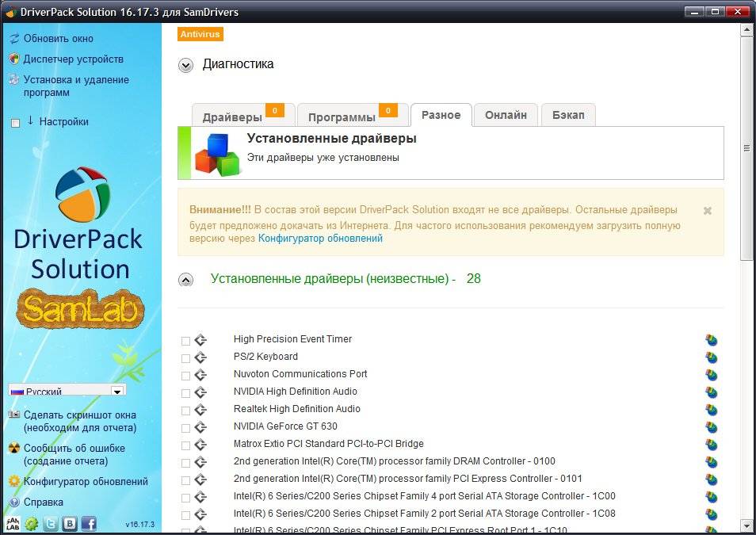Click arrow icon beside NVIDIA GeForce GT 630
Viewport: 756px width, 535px height.
point(200,427)
